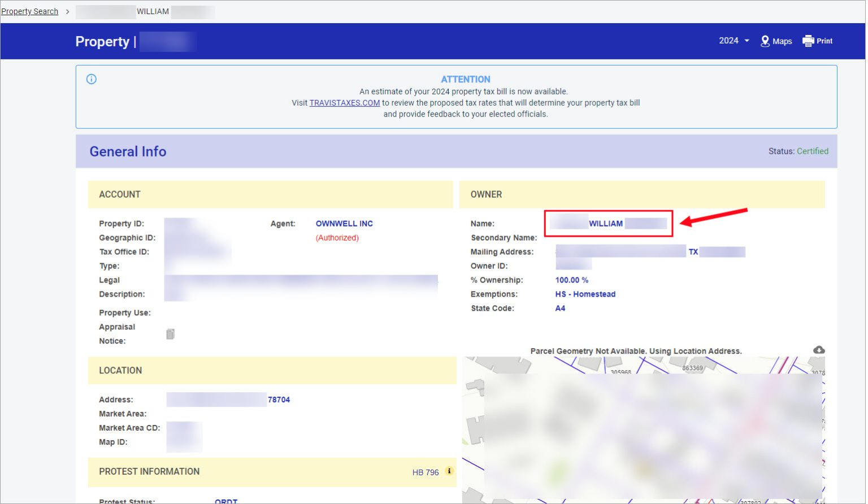Expand the year selector arrow in header
Screen dimensions: 868x504
click(747, 41)
